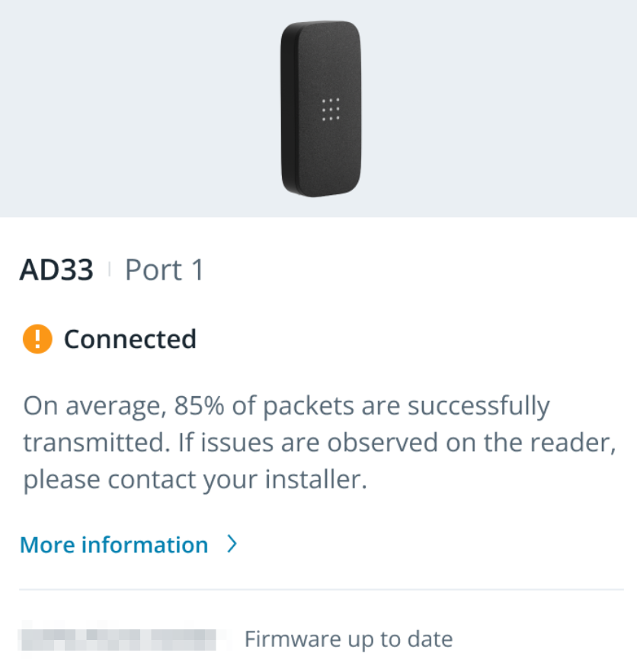Click the dot grid on the reader
The image size is (637, 672).
[331, 109]
